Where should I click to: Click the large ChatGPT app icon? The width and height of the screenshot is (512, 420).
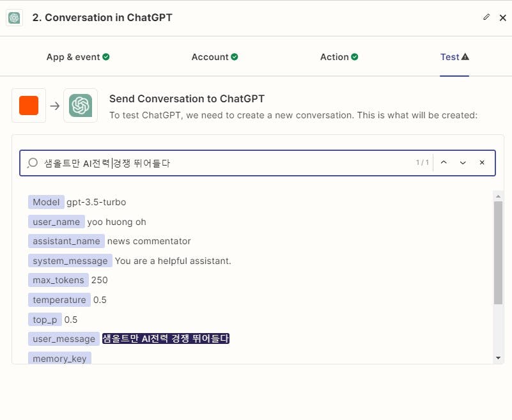[81, 105]
